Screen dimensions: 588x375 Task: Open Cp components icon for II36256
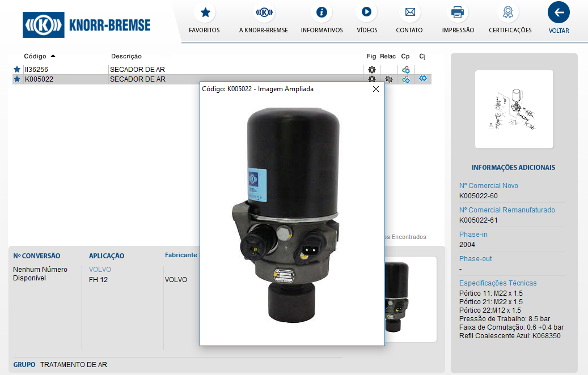pyautogui.click(x=406, y=70)
